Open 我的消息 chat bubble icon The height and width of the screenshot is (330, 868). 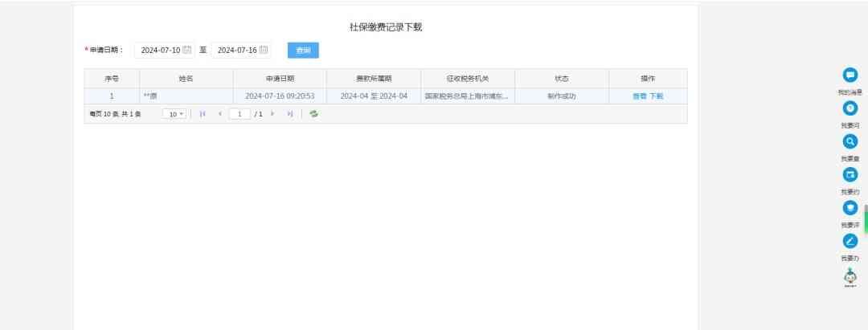pos(850,75)
